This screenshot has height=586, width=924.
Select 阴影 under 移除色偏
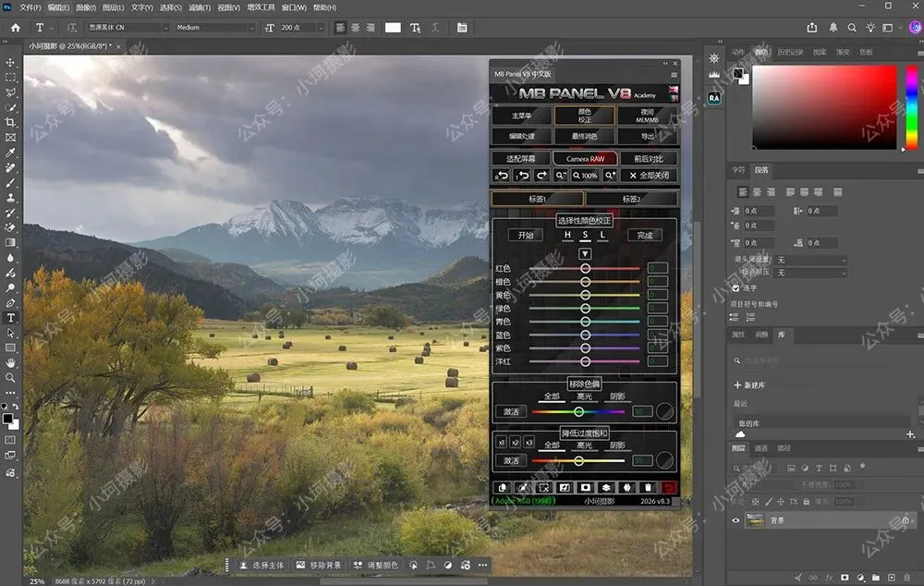pyautogui.click(x=617, y=397)
